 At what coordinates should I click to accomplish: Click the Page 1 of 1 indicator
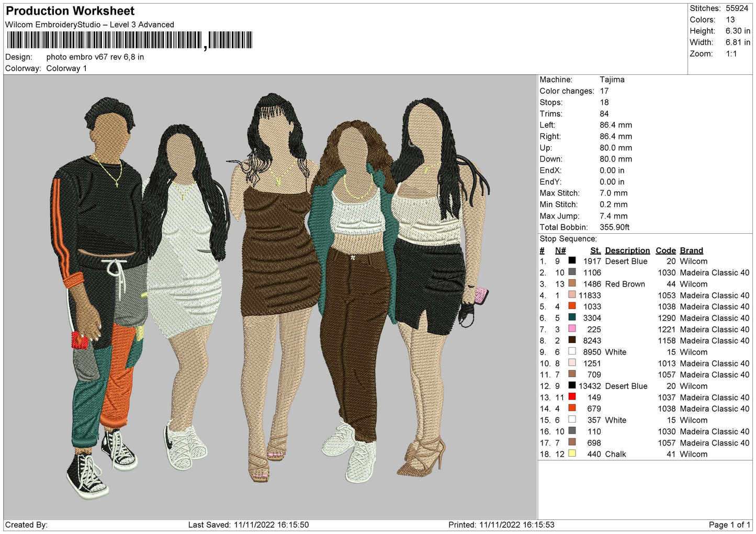pos(729,525)
